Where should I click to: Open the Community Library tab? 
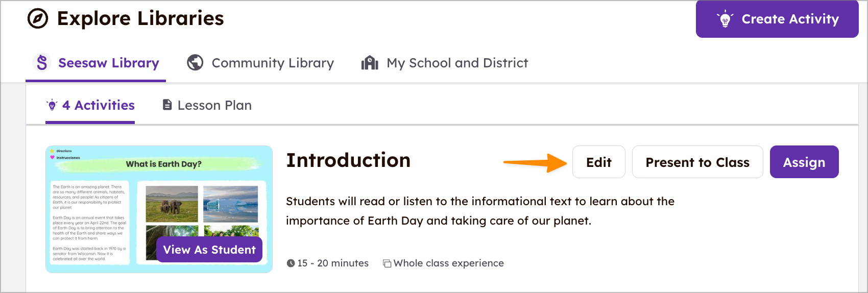260,63
